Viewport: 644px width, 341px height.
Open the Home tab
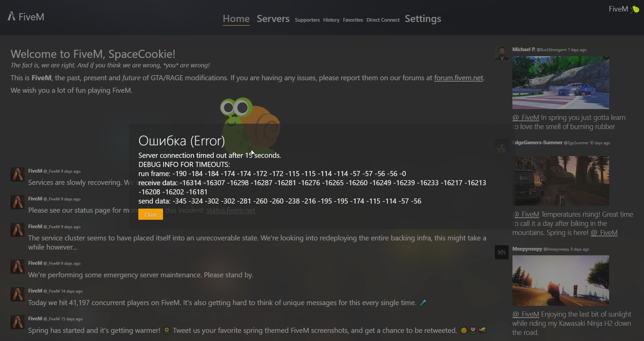click(236, 19)
